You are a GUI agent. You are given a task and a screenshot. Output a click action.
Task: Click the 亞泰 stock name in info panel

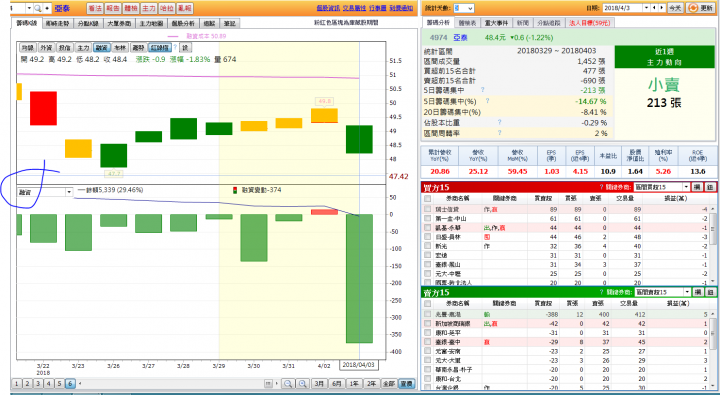[460, 37]
